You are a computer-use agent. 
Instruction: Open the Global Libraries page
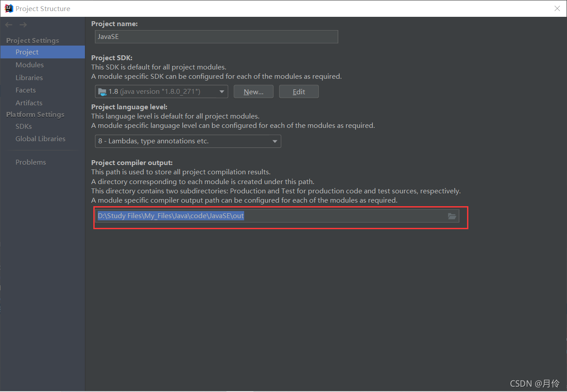[40, 138]
